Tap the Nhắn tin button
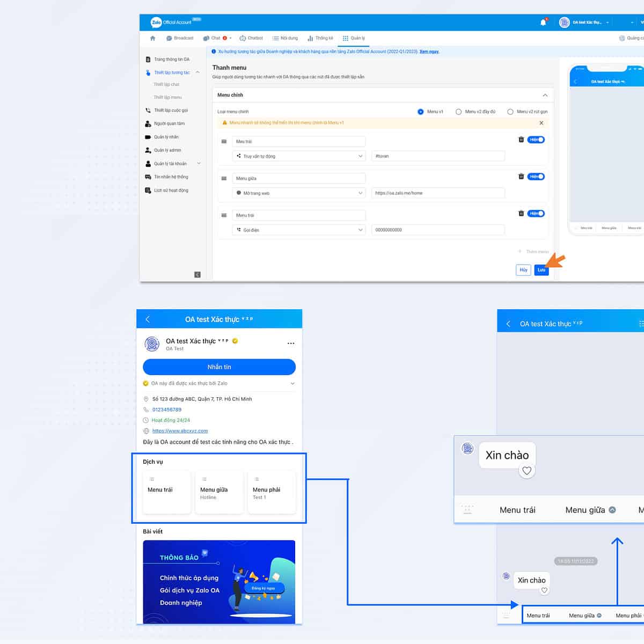The height and width of the screenshot is (644, 644). coord(219,367)
